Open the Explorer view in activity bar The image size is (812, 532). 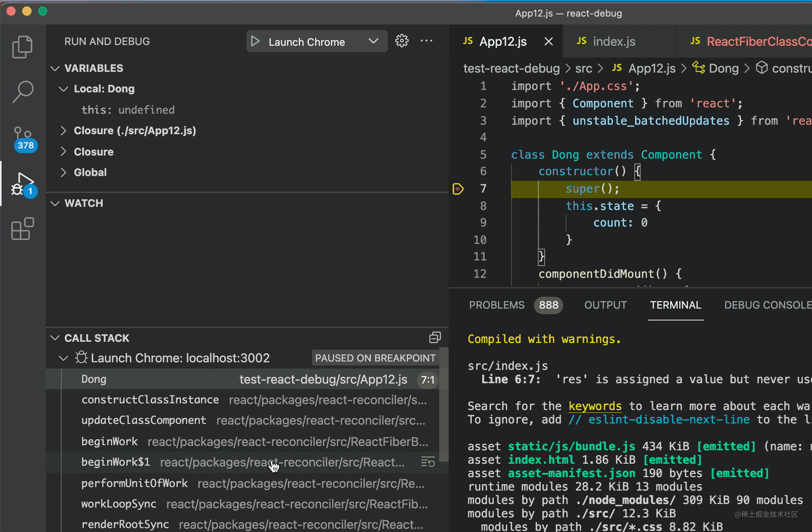23,47
